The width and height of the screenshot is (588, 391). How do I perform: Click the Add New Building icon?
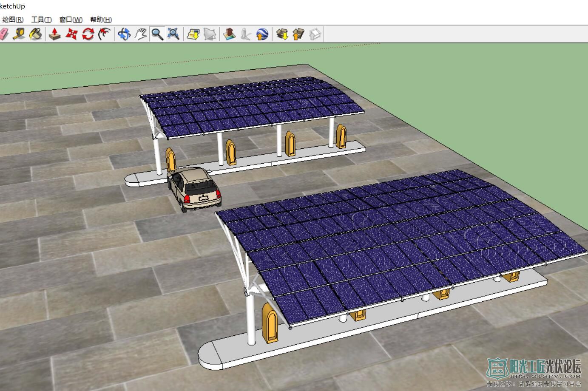230,34
